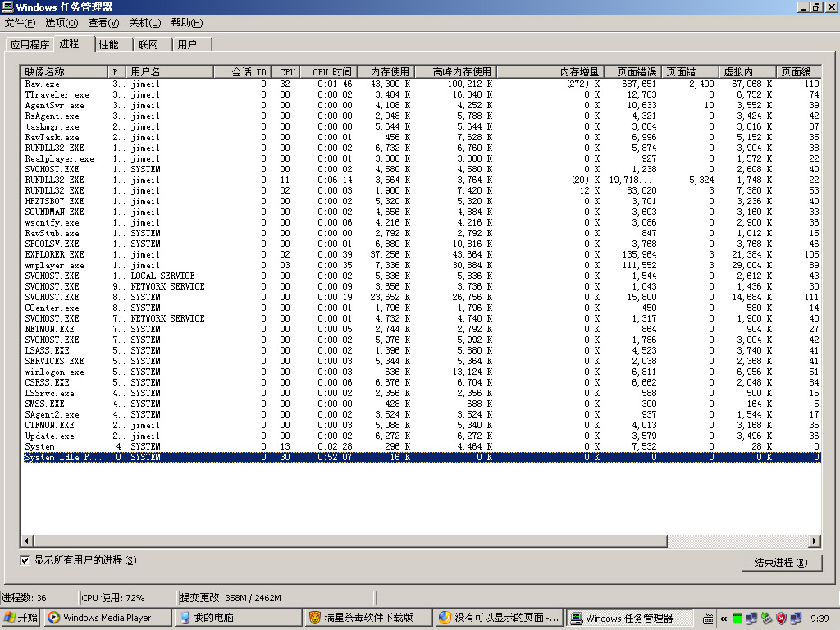Image resolution: width=840 pixels, height=630 pixels.
Task: Select the wmplayer.exe process row
Action: (x=422, y=266)
